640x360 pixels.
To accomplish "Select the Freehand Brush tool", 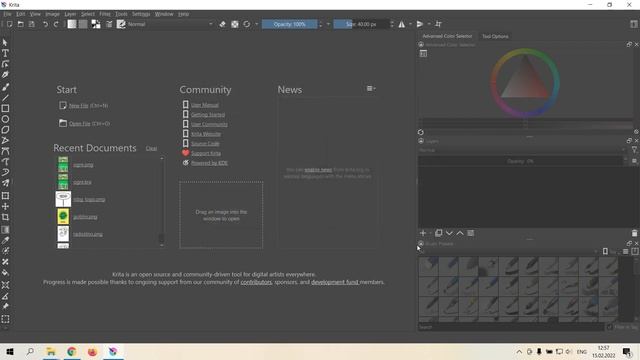I will (5, 87).
